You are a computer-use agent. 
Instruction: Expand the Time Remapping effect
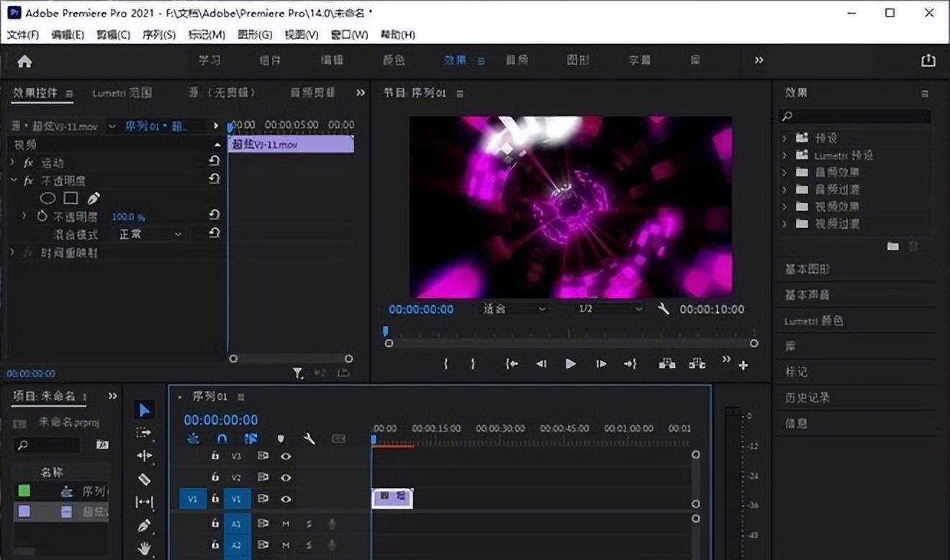point(12,253)
